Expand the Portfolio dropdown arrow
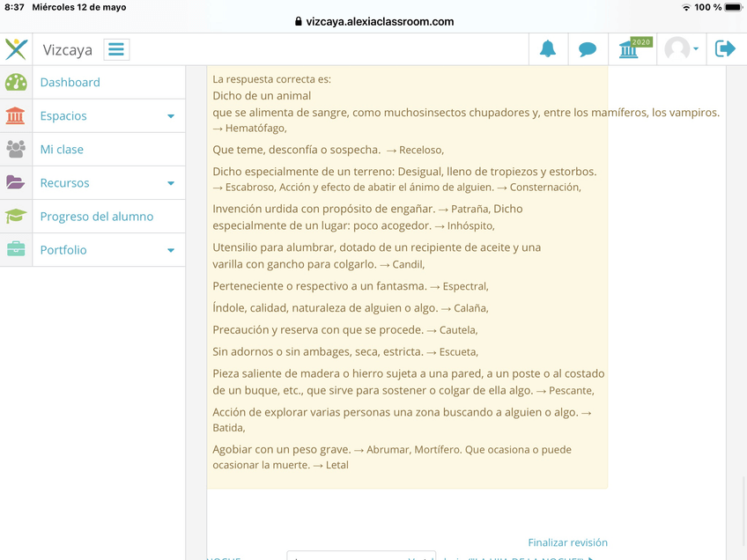Image resolution: width=747 pixels, height=560 pixels. coord(171,250)
